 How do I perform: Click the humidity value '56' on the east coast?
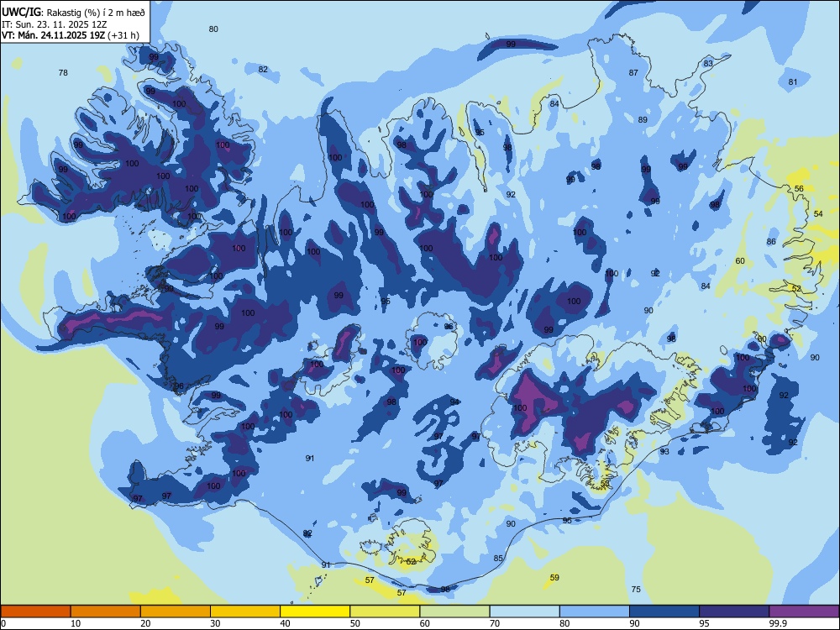799,188
